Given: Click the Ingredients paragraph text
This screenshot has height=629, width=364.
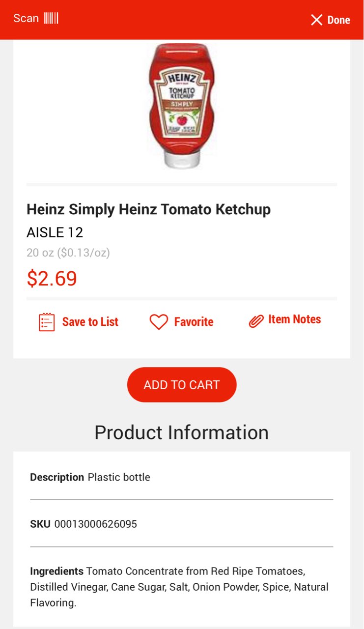Looking at the screenshot, I should (x=179, y=587).
